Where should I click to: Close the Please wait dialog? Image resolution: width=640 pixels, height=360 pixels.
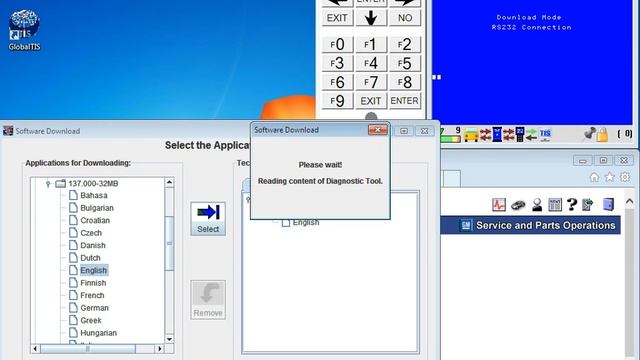[x=378, y=130]
